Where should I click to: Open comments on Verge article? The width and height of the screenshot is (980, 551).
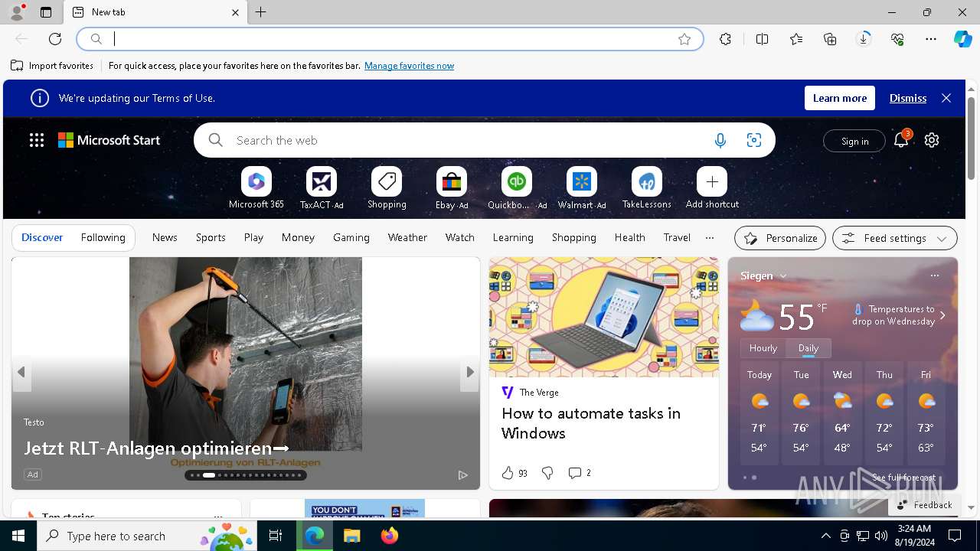point(580,473)
